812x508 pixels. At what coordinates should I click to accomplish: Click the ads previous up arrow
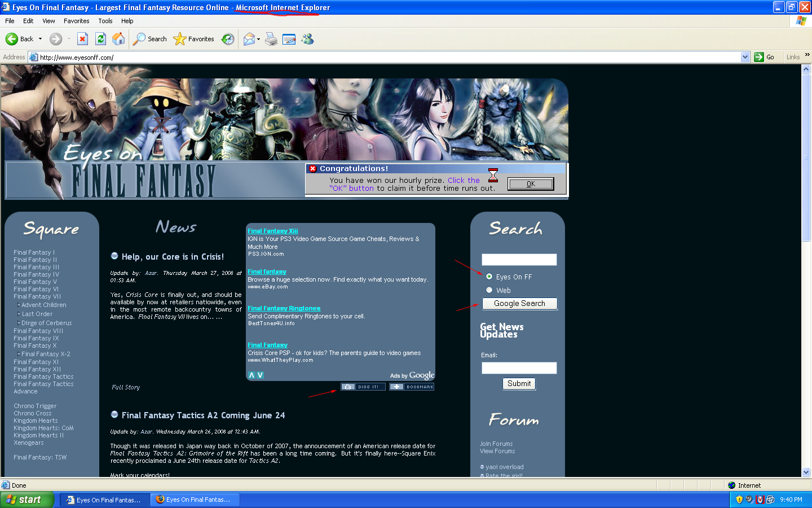252,375
